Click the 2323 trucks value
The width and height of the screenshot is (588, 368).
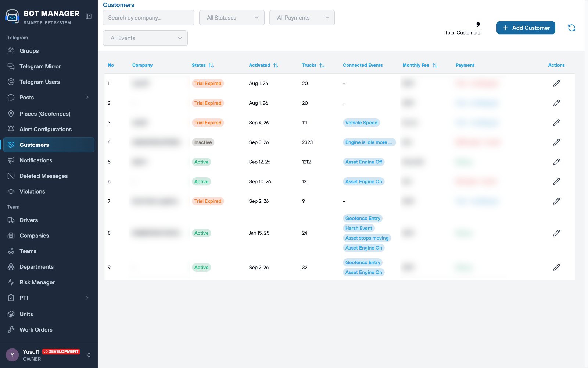coord(307,142)
